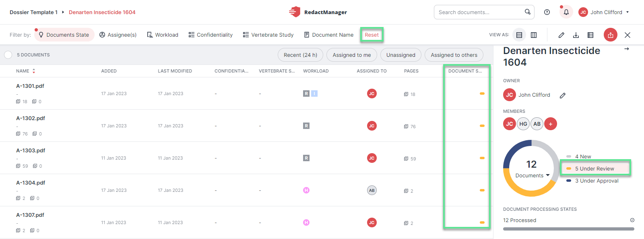This screenshot has width=644, height=239.
Task: Open document A-1303.pdf
Action: pyautogui.click(x=31, y=150)
